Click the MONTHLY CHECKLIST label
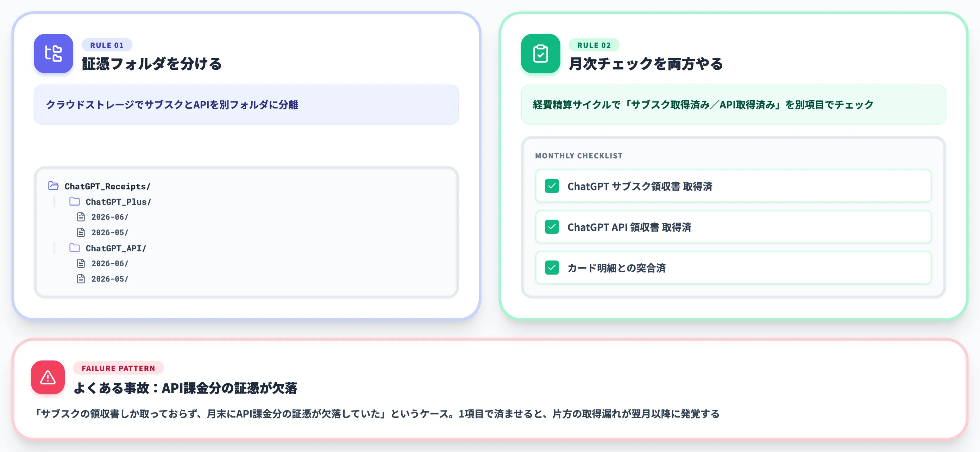 (579, 156)
